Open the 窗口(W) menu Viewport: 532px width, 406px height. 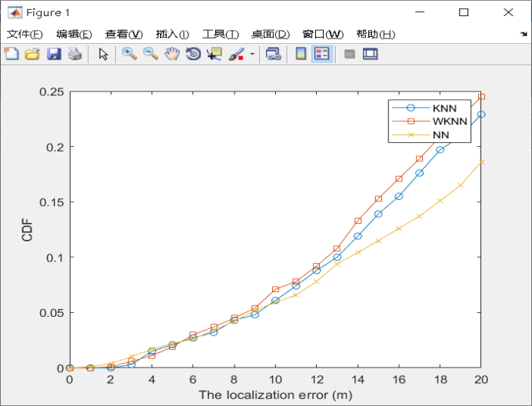click(323, 34)
